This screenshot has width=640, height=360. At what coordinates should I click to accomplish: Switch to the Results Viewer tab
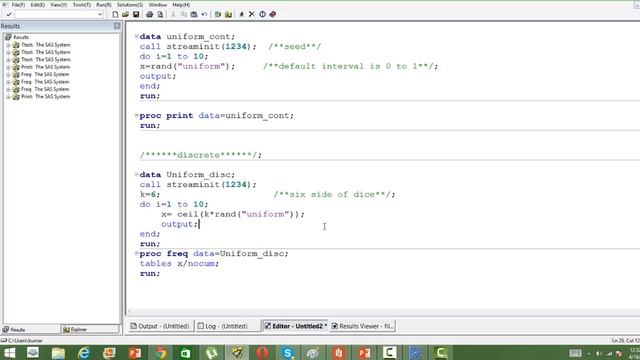[x=362, y=326]
